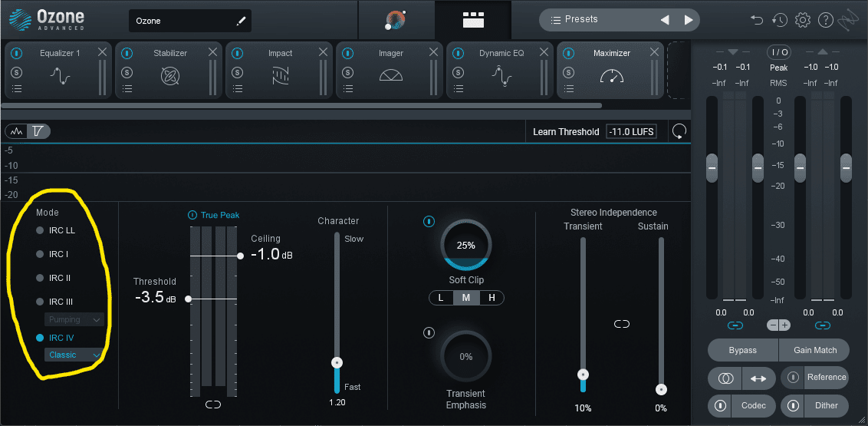Screen dimensions: 868x426
Task: Click the Gain Match button
Action: tap(814, 350)
